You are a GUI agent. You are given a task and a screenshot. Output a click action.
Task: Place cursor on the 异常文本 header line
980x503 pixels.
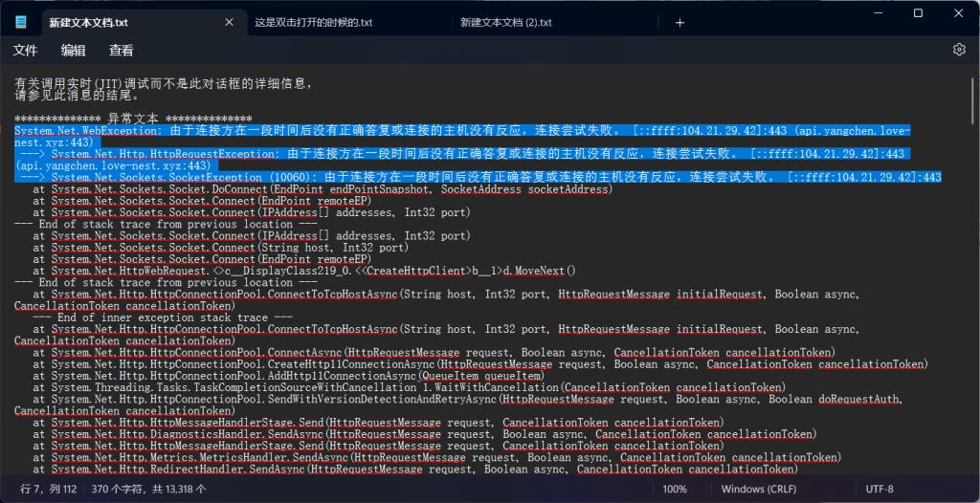(x=133, y=117)
